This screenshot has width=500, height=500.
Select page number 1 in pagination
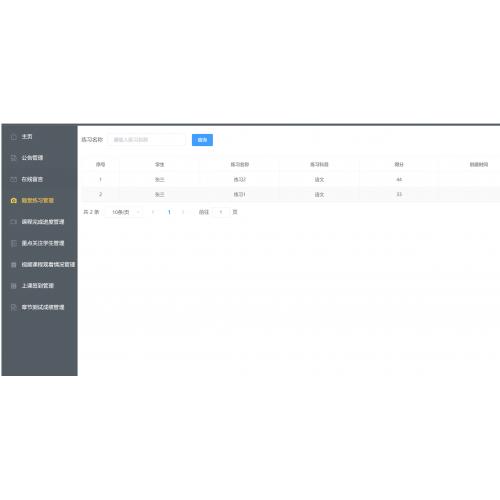169,212
